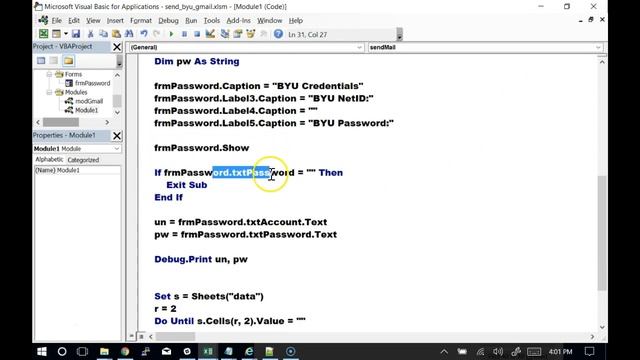Click the Insert UserForm toolbar icon

pyautogui.click(x=56, y=34)
